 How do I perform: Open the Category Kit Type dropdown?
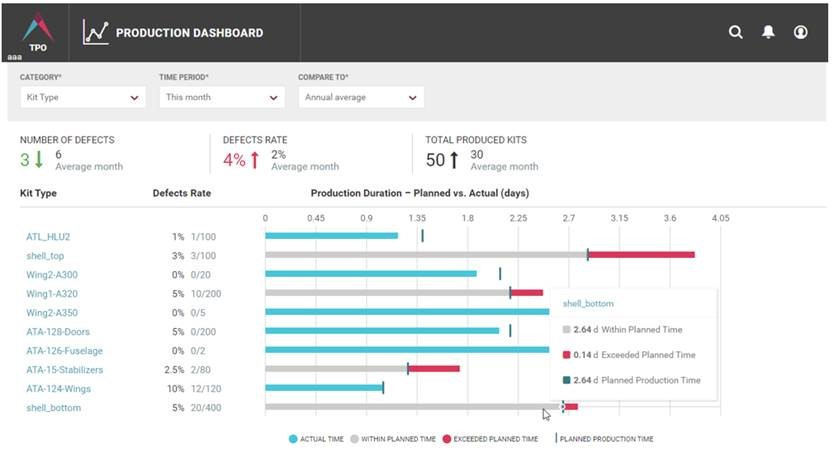tap(83, 97)
